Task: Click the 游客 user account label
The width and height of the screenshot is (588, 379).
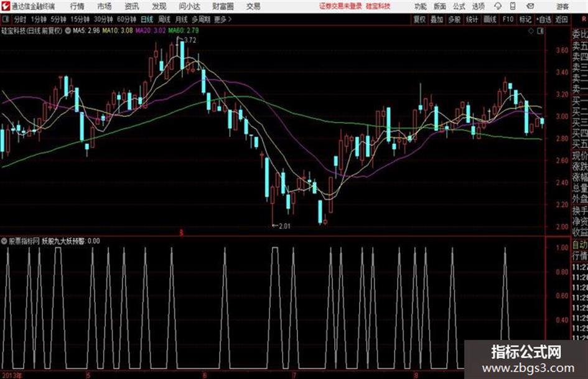Action: coord(562,6)
